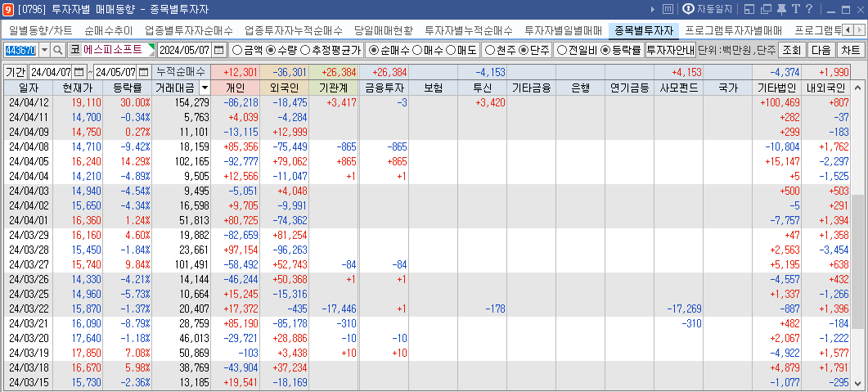
Task: Open the stock code search magnifier
Action: (58, 51)
